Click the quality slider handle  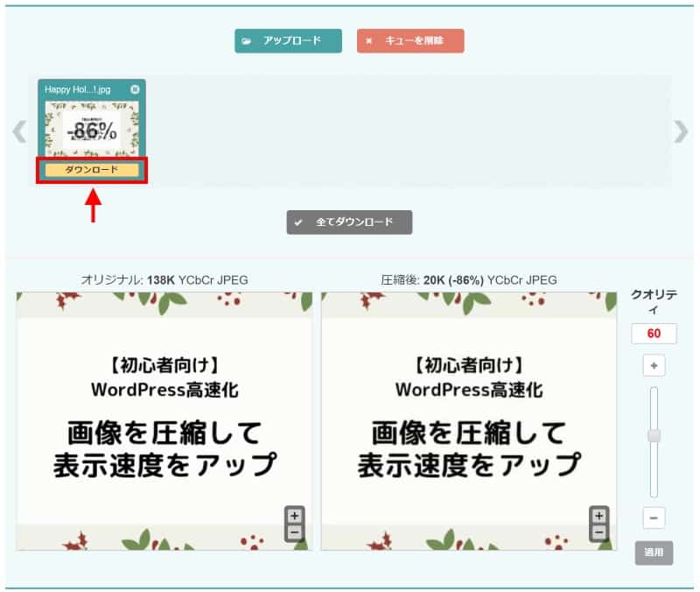tap(654, 435)
